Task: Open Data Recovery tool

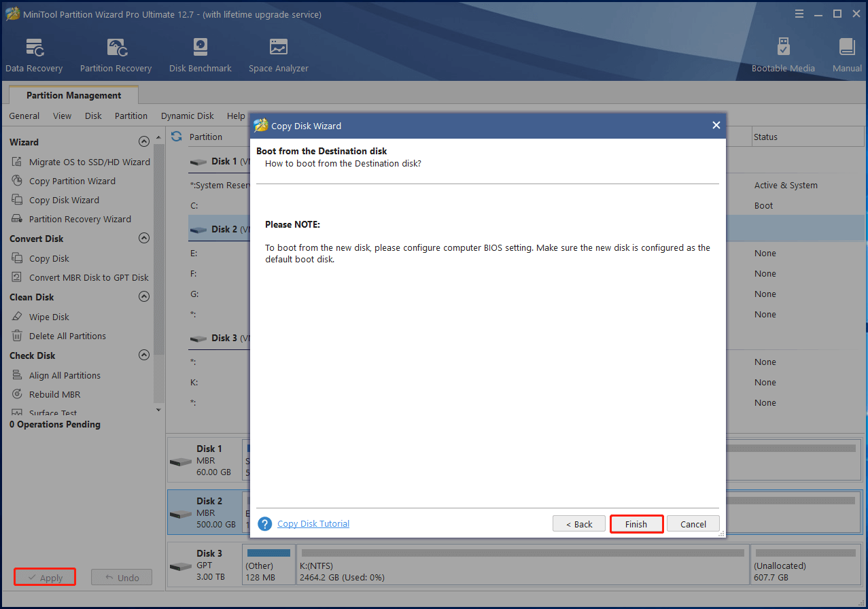Action: click(34, 56)
